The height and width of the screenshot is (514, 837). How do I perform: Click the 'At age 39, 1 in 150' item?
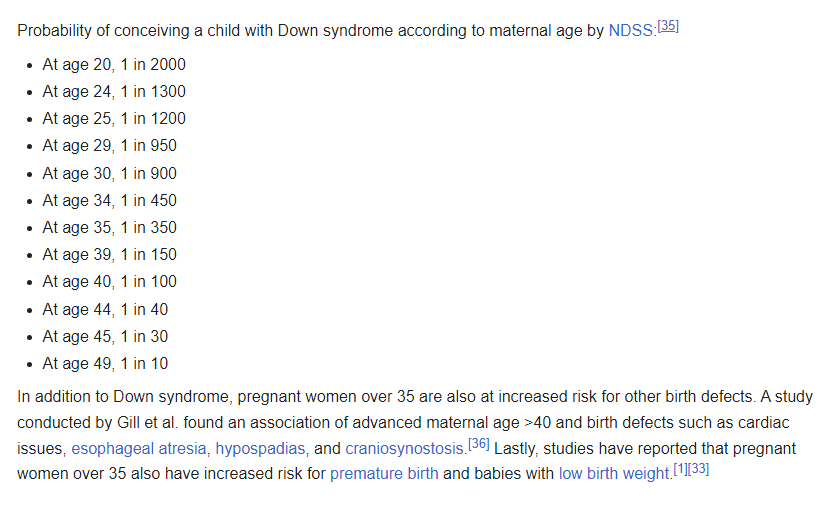click(x=109, y=255)
